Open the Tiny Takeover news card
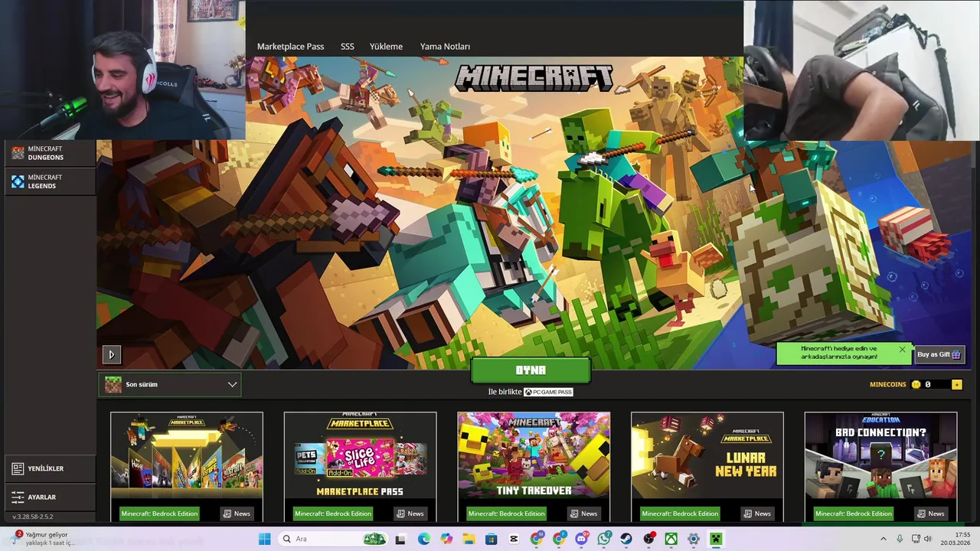980x551 pixels. [534, 467]
